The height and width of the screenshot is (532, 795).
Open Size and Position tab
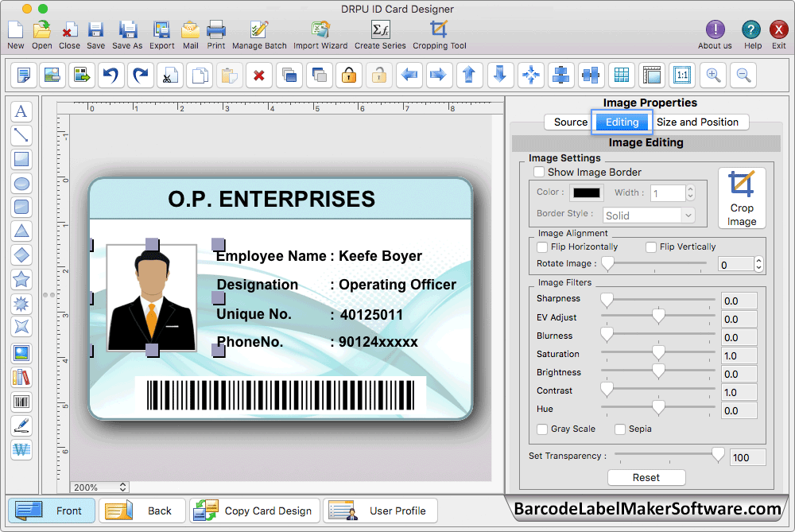pos(698,122)
